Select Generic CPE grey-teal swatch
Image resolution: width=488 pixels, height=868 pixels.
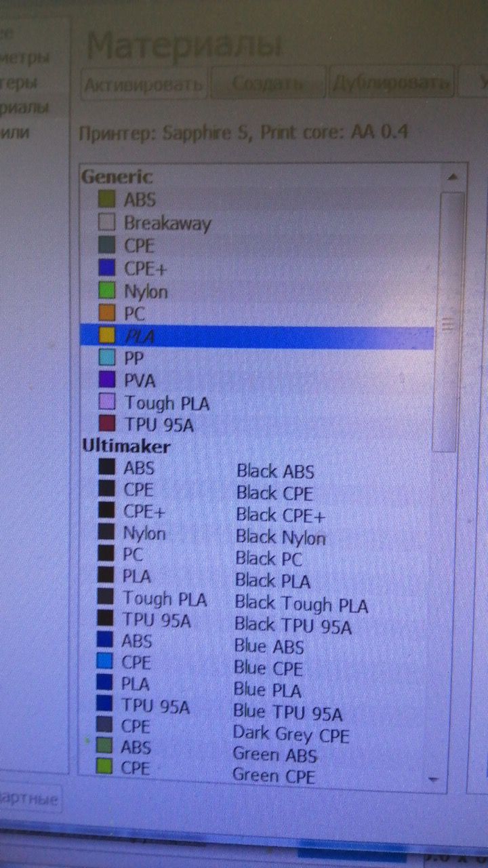click(106, 245)
